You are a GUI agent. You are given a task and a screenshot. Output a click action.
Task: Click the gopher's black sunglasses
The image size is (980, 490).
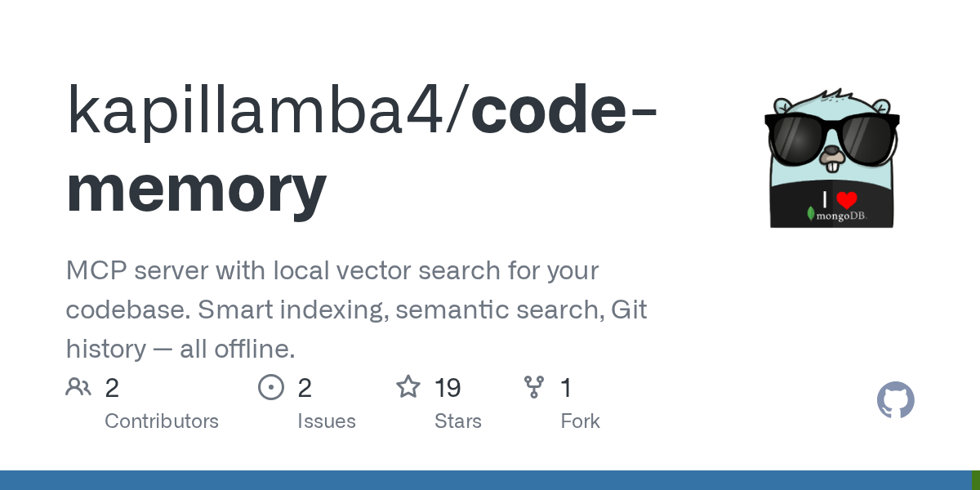[831, 136]
